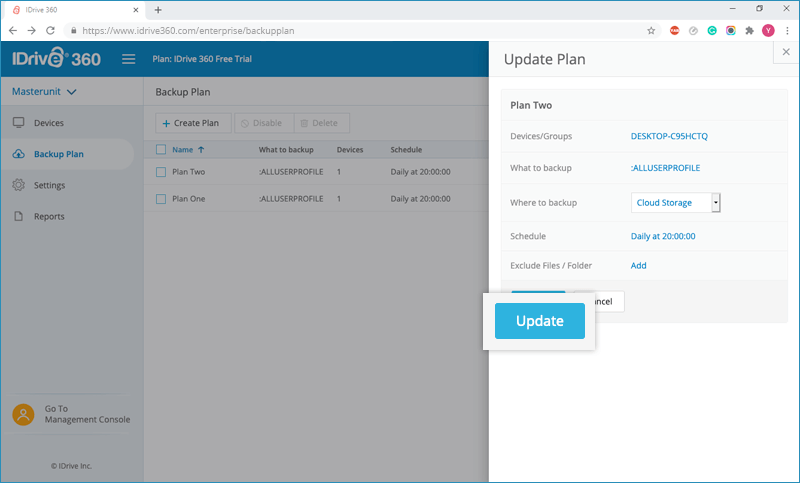800x483 pixels.
Task: Click the Disable button
Action: tap(264, 123)
